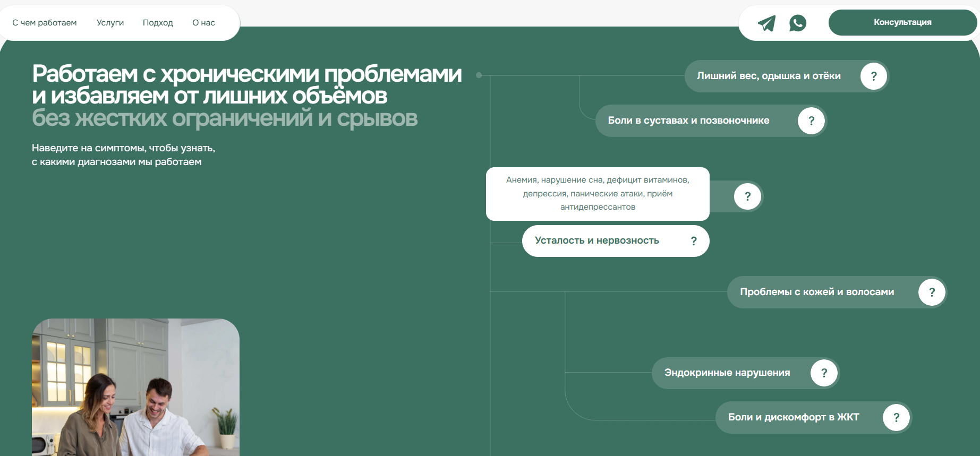The width and height of the screenshot is (980, 456).
Task: Click question mark beside Эндокринные нарушения
Action: (824, 373)
